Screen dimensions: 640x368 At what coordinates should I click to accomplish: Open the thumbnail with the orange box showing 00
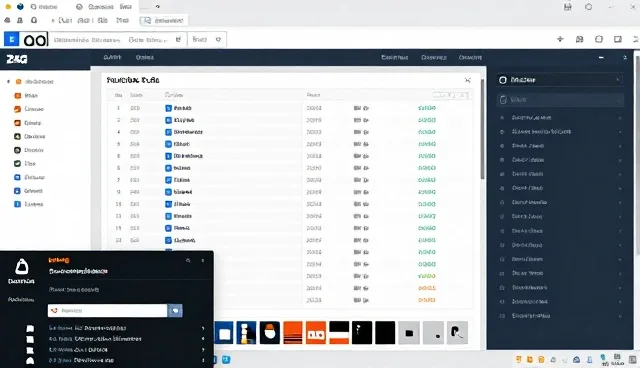click(316, 333)
